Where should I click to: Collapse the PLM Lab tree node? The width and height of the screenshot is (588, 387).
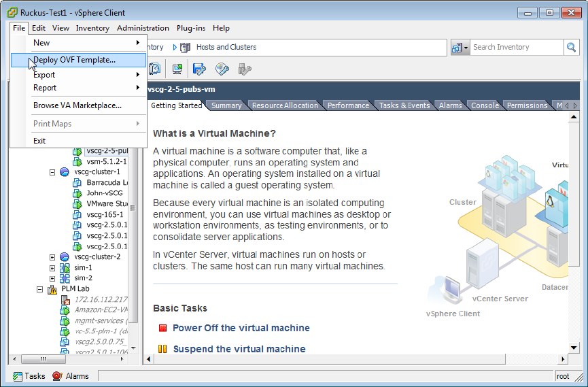(39, 290)
